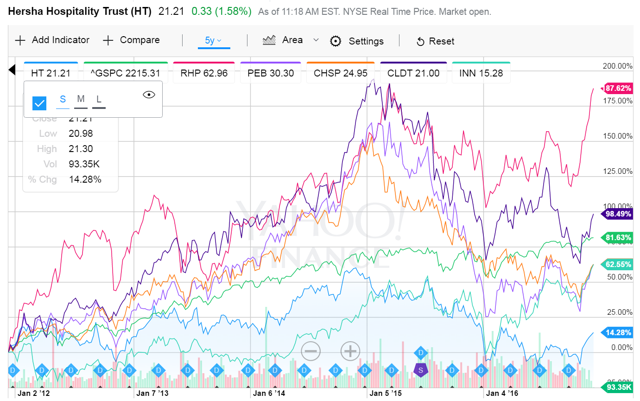This screenshot has width=640, height=401.
Task: Open the 5y time range dropdown
Action: (x=213, y=40)
